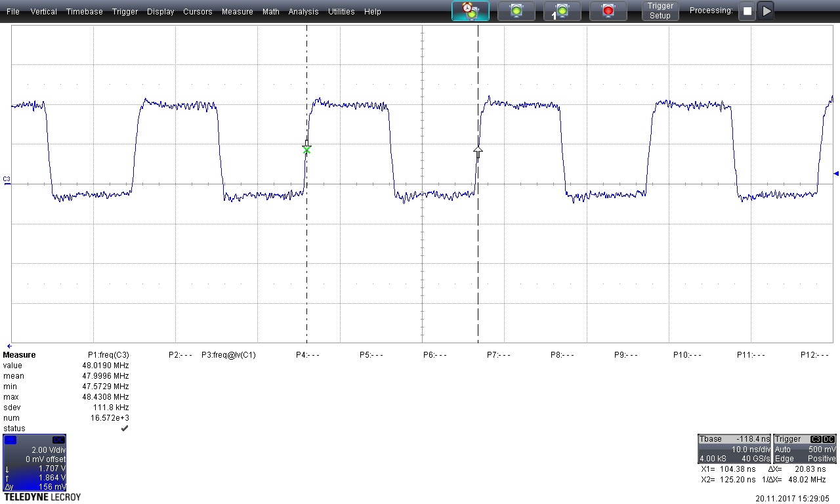Image resolution: width=840 pixels, height=504 pixels.
Task: Activate Auto trigger mode with clock icon
Action: point(470,10)
